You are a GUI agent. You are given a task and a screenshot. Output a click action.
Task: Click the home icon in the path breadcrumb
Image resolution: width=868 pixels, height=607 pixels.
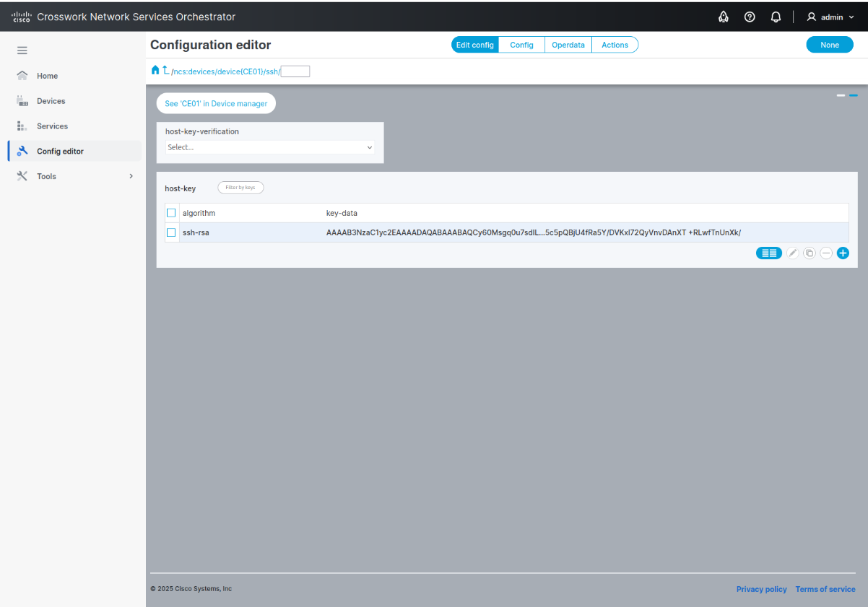tap(155, 70)
